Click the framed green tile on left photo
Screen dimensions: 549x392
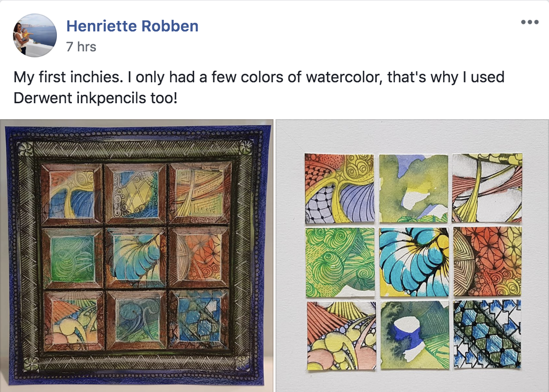click(72, 258)
